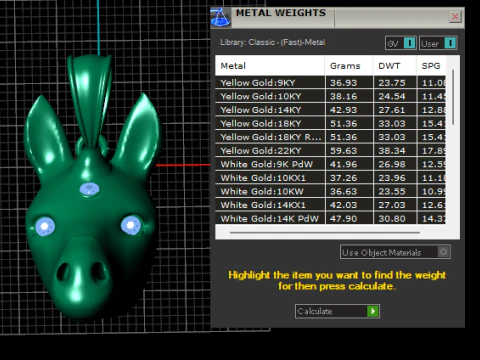
Task: Click the forehead gemstone on the model
Action: coord(90,190)
